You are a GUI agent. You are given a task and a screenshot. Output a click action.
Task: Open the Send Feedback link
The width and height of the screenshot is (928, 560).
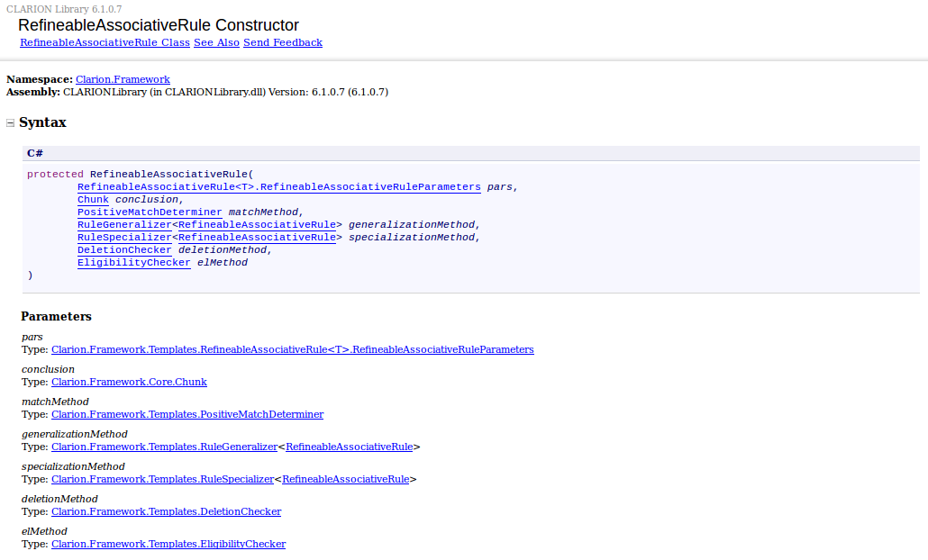(x=282, y=42)
